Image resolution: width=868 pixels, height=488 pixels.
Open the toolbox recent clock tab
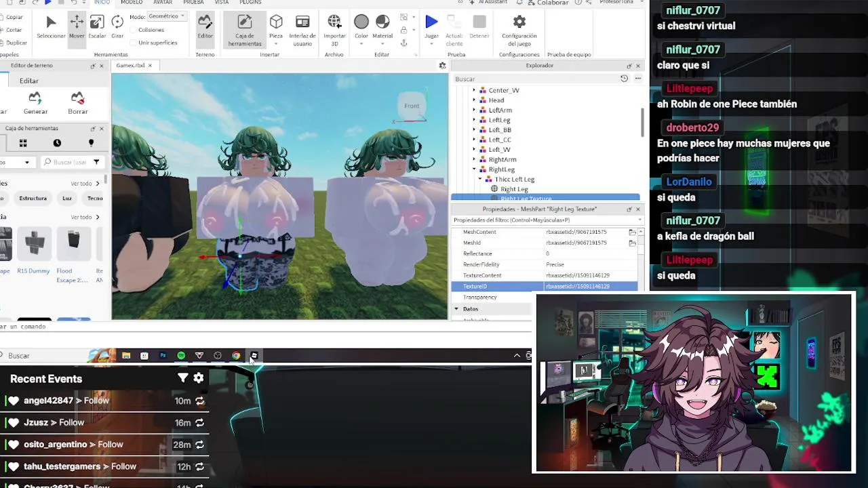(x=57, y=143)
